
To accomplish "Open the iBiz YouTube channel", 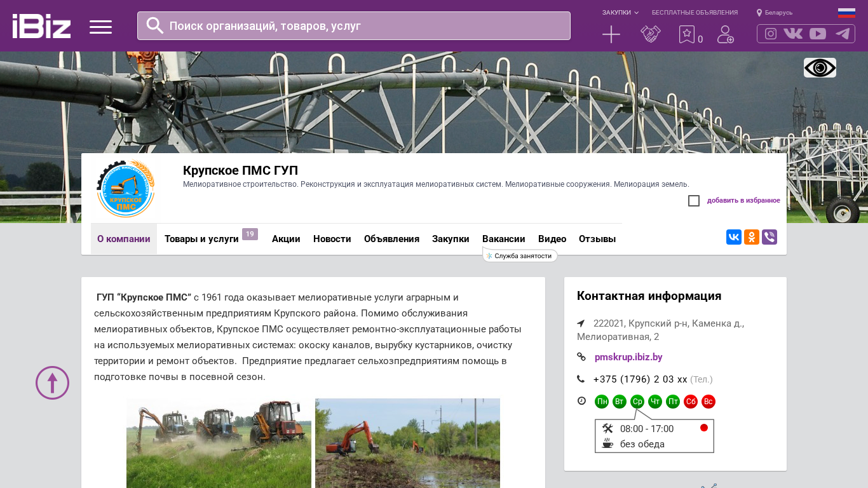I will pyautogui.click(x=818, y=34).
